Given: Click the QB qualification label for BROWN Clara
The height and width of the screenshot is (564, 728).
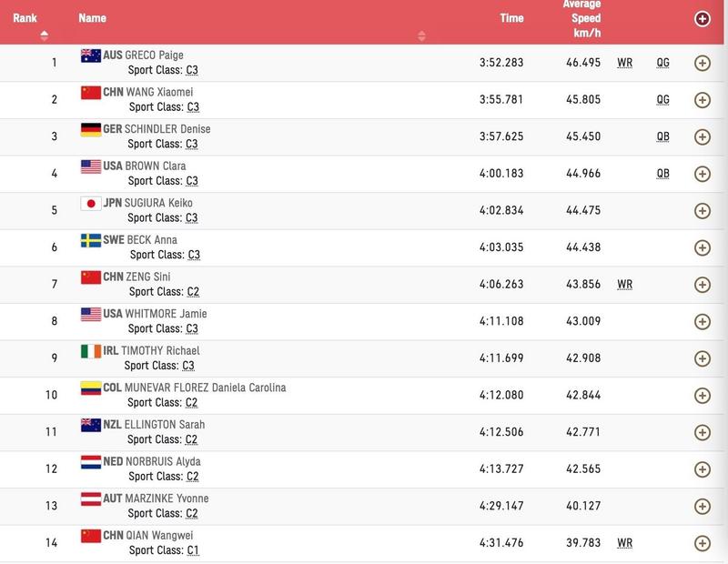Looking at the screenshot, I should 662,174.
